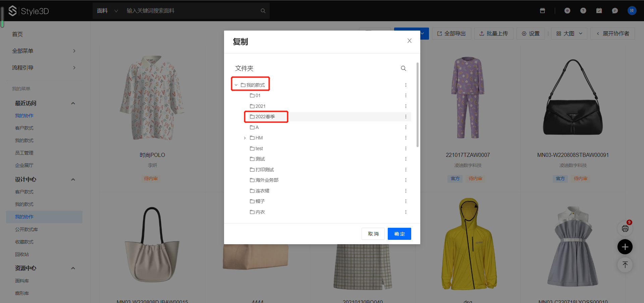Click 取消 to cancel copy
The width and height of the screenshot is (644, 303).
tap(373, 234)
